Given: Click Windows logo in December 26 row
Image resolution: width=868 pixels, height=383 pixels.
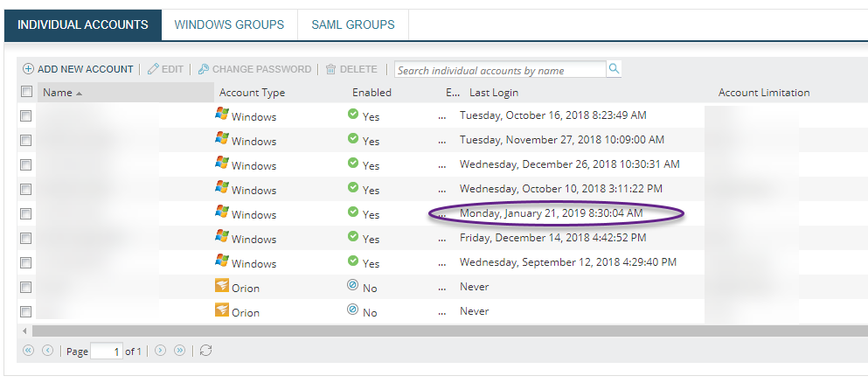Looking at the screenshot, I should coord(221,162).
